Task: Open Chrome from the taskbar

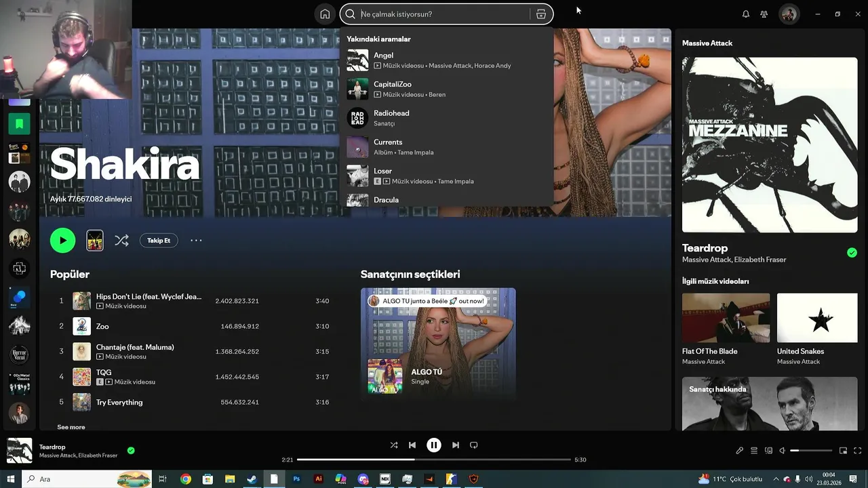Action: pyautogui.click(x=185, y=479)
